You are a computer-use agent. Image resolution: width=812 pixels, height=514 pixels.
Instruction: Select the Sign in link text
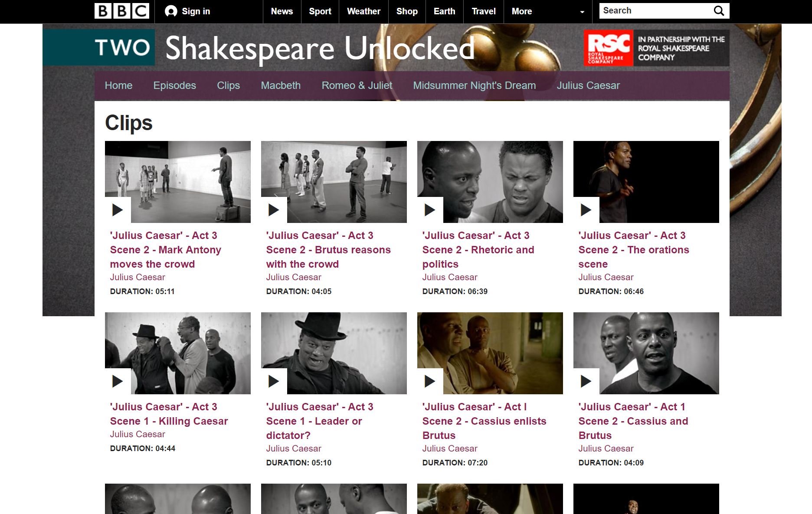[196, 11]
